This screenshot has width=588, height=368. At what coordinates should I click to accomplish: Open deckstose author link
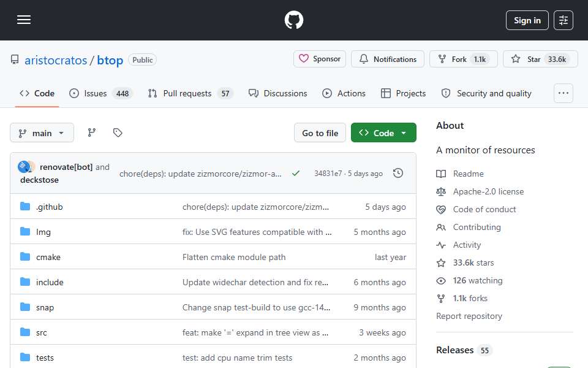click(39, 180)
